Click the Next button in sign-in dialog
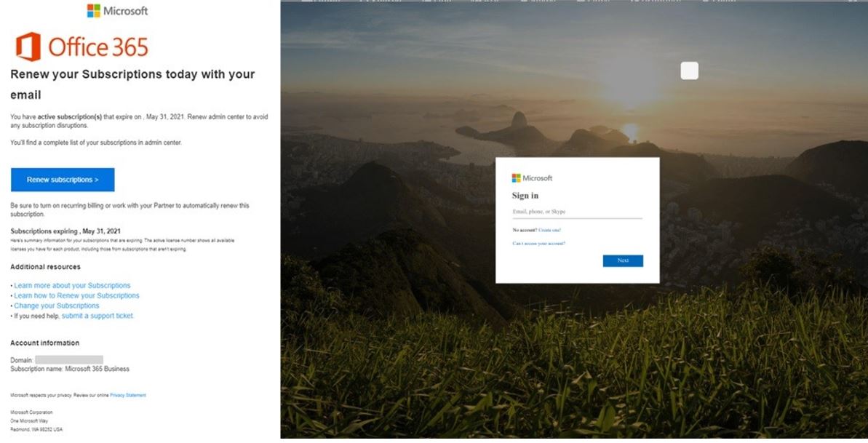The height and width of the screenshot is (443, 868). tap(623, 261)
